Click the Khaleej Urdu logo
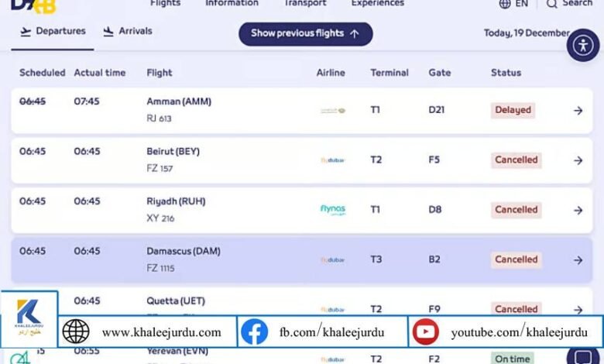Viewport: 604px width, 364px height. pyautogui.click(x=29, y=318)
